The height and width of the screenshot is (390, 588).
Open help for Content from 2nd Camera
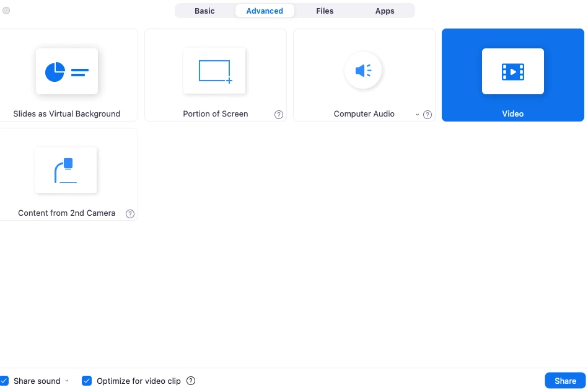(130, 213)
